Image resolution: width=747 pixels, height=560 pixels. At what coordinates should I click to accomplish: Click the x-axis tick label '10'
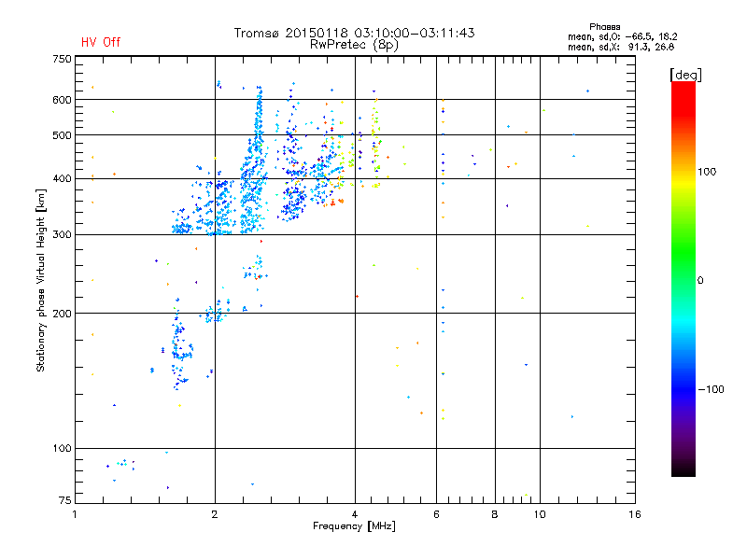(540, 514)
